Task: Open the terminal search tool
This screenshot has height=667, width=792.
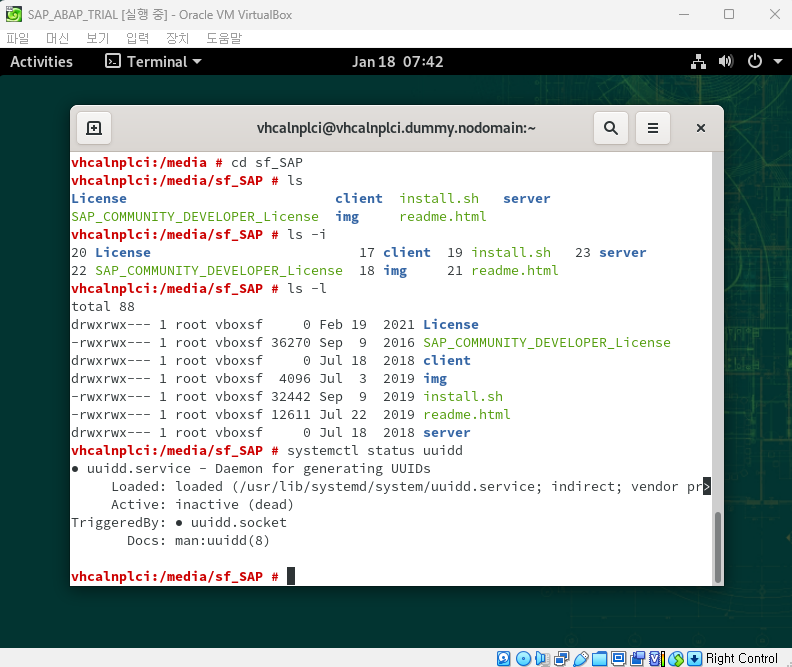Action: pyautogui.click(x=611, y=128)
